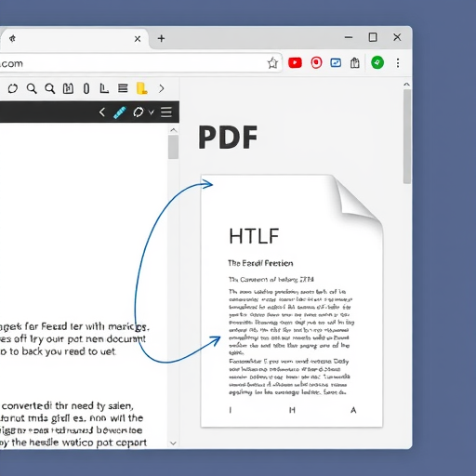Maximize the browser window
The width and height of the screenshot is (476, 476).
pos(373,37)
